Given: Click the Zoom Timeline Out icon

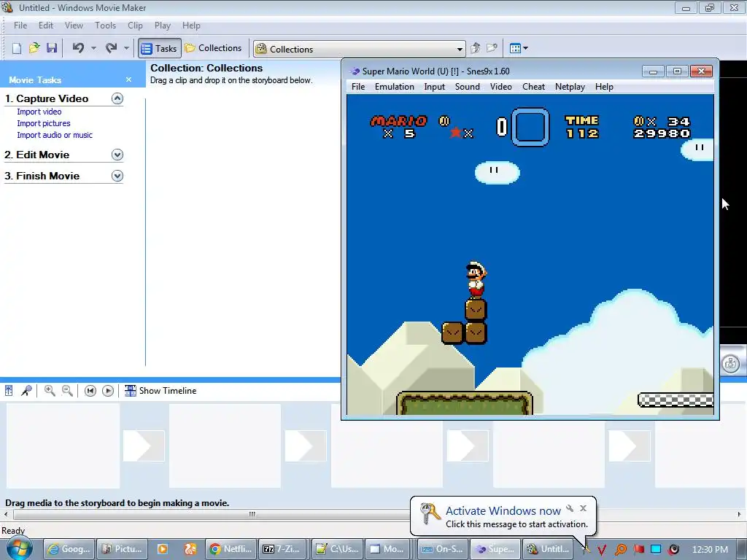Looking at the screenshot, I should tap(67, 391).
